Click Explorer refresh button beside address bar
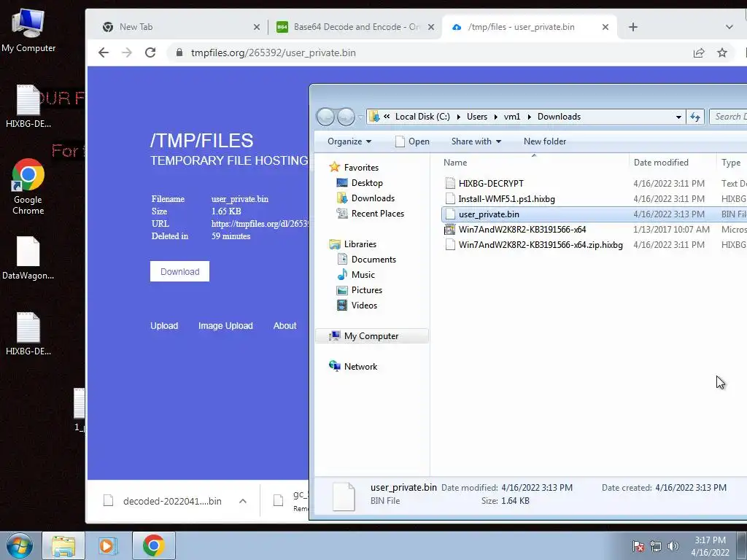747x560 pixels. tap(695, 117)
